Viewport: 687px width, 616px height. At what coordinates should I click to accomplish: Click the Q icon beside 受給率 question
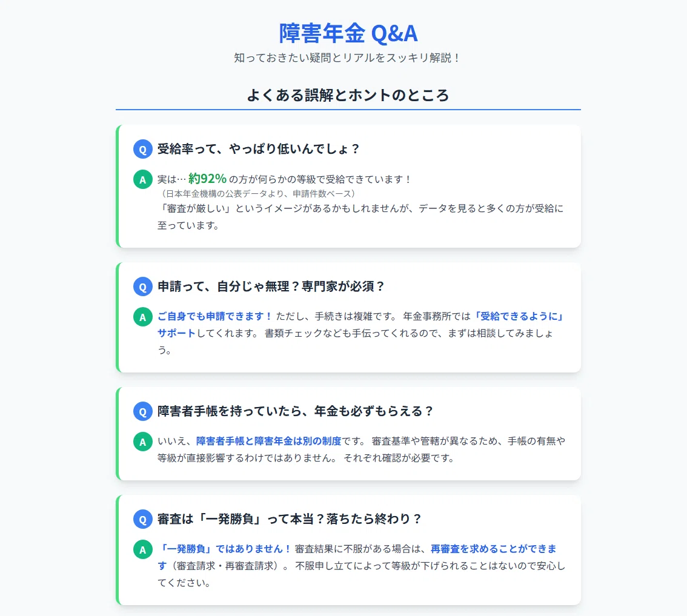coord(143,149)
